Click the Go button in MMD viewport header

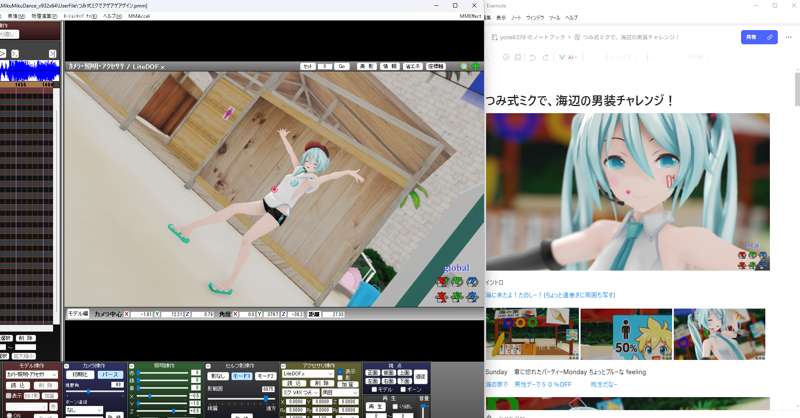click(x=342, y=66)
